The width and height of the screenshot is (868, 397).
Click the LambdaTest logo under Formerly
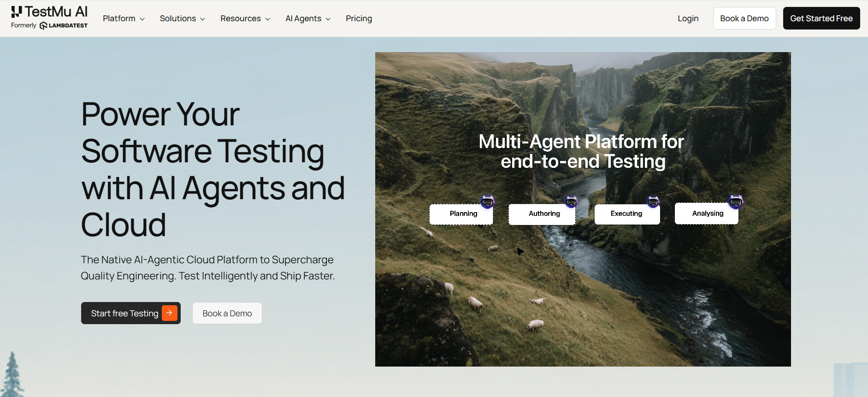coord(64,26)
